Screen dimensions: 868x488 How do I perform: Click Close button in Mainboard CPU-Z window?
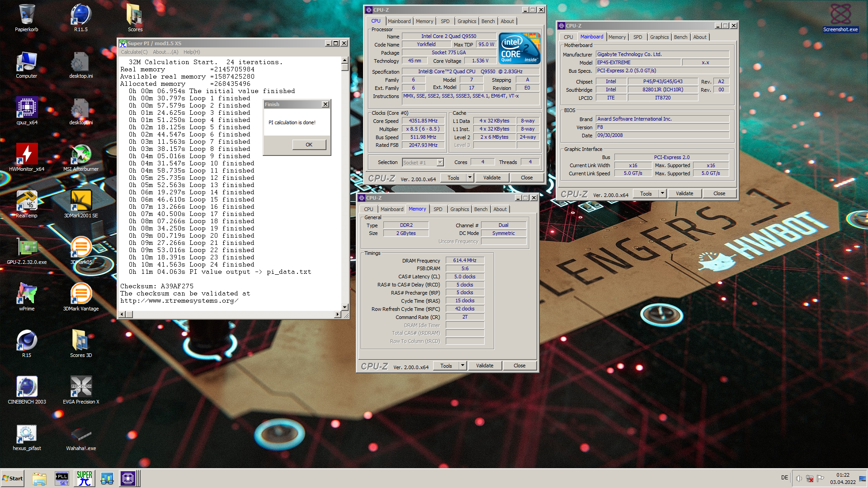(x=719, y=193)
